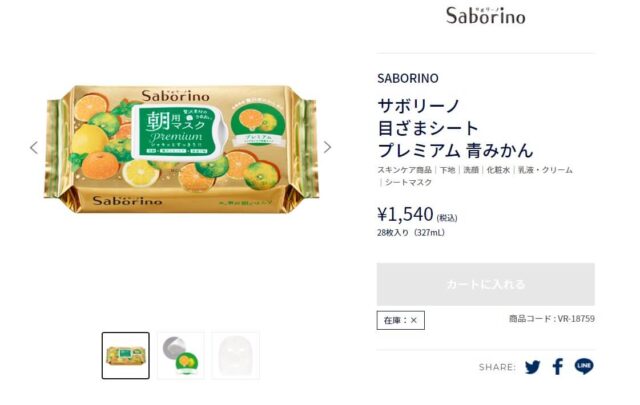This screenshot has height=405, width=640.
Task: Open the SABORINO brand name link
Action: click(408, 78)
